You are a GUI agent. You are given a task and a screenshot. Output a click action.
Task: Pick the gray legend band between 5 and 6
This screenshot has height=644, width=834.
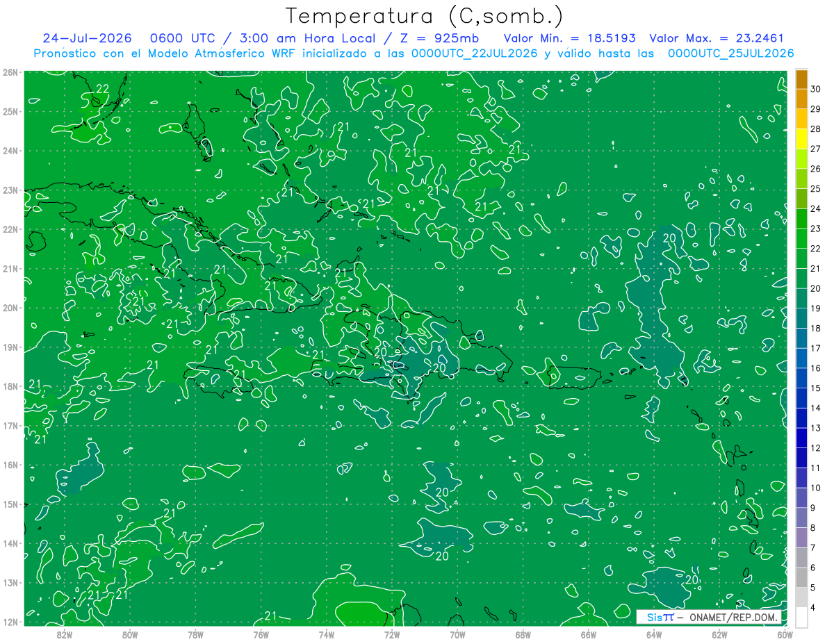pos(801,578)
